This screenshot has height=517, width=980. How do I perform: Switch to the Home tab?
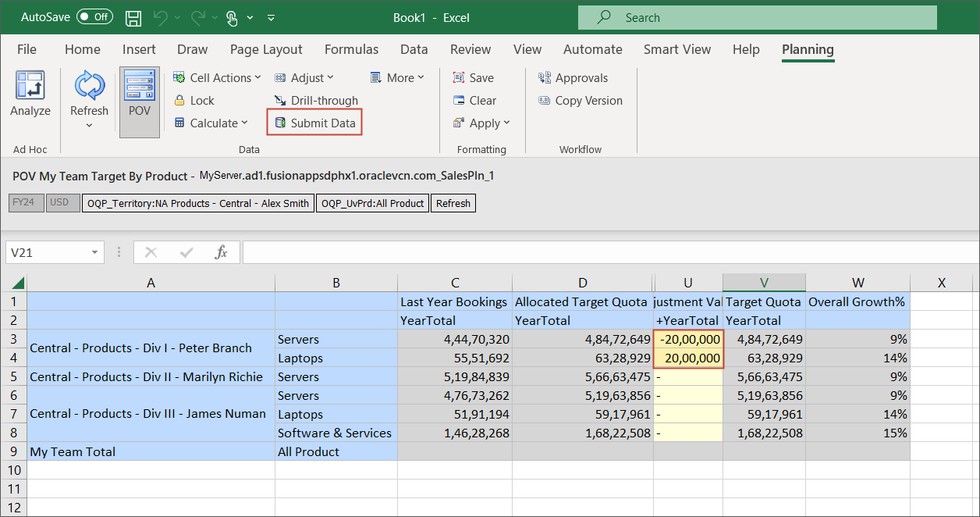[83, 49]
